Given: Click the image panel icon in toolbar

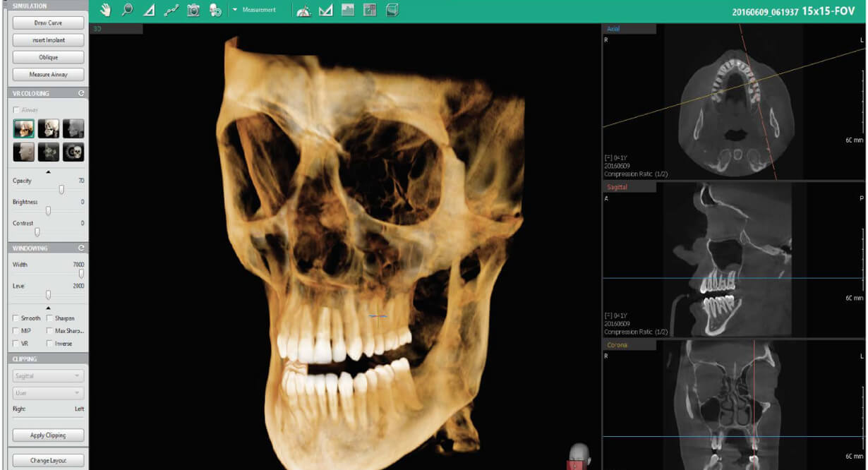Looking at the screenshot, I should [347, 10].
